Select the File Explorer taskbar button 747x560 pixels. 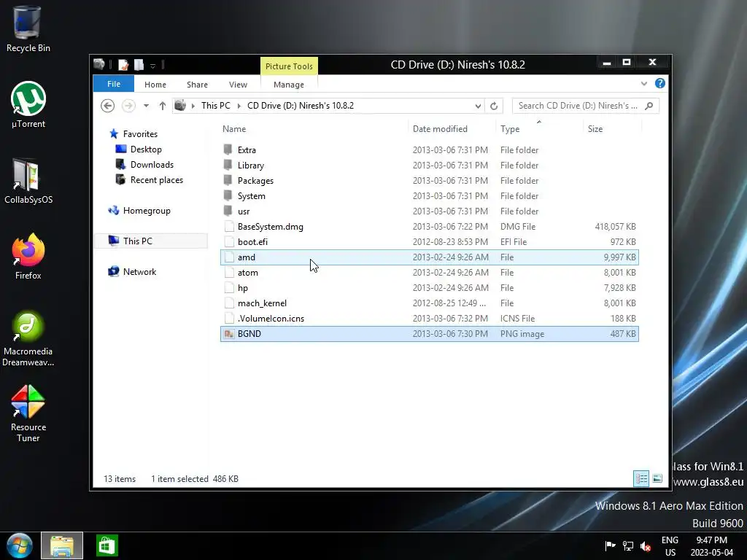click(62, 545)
